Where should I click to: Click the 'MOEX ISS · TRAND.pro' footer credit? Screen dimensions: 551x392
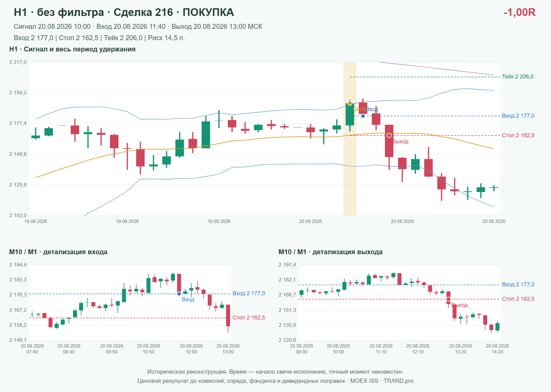tap(382, 381)
